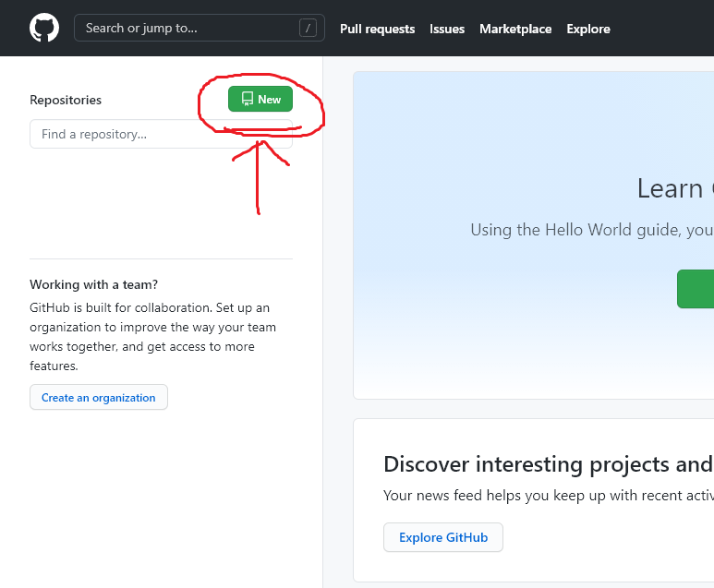714x588 pixels.
Task: Click the 'Repositories' sidebar heading
Action: click(x=66, y=100)
